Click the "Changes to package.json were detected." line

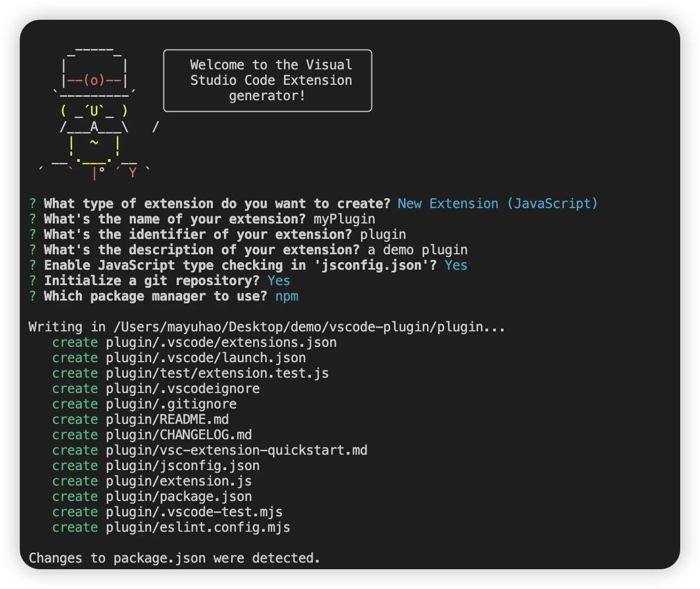click(x=174, y=558)
